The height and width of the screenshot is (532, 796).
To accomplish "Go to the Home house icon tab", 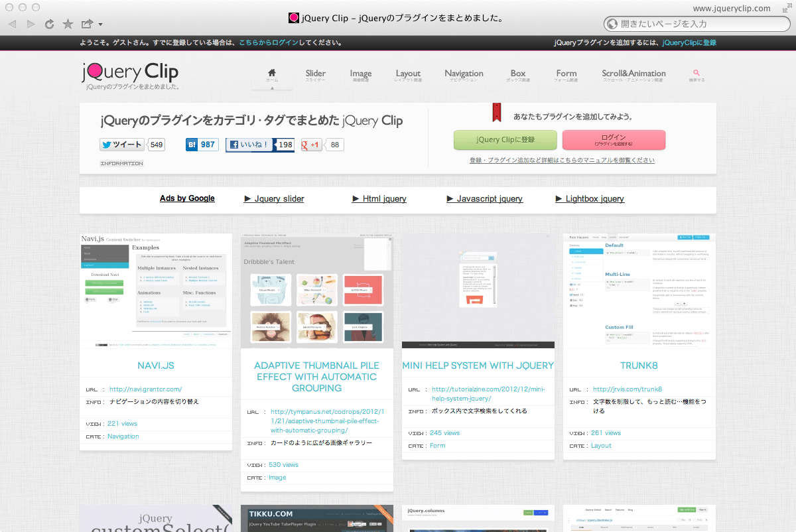I will (x=272, y=75).
